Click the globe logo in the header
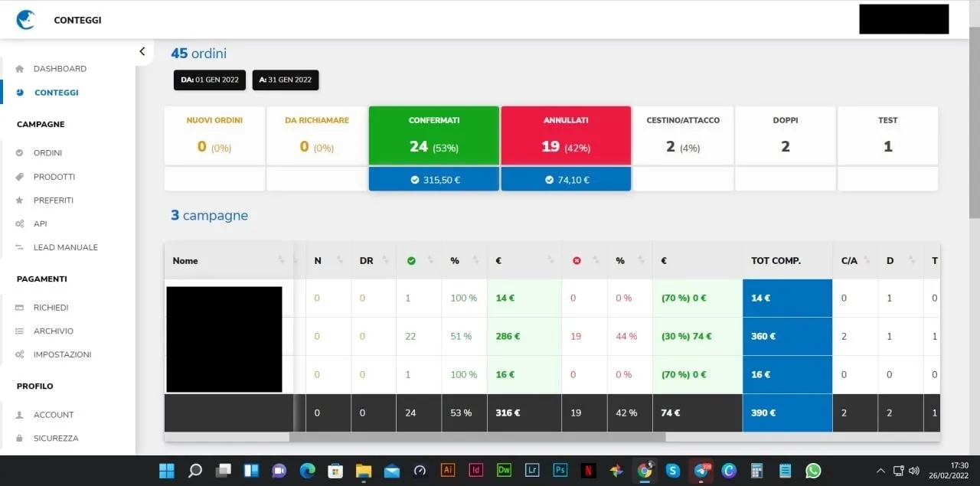 coord(26,20)
